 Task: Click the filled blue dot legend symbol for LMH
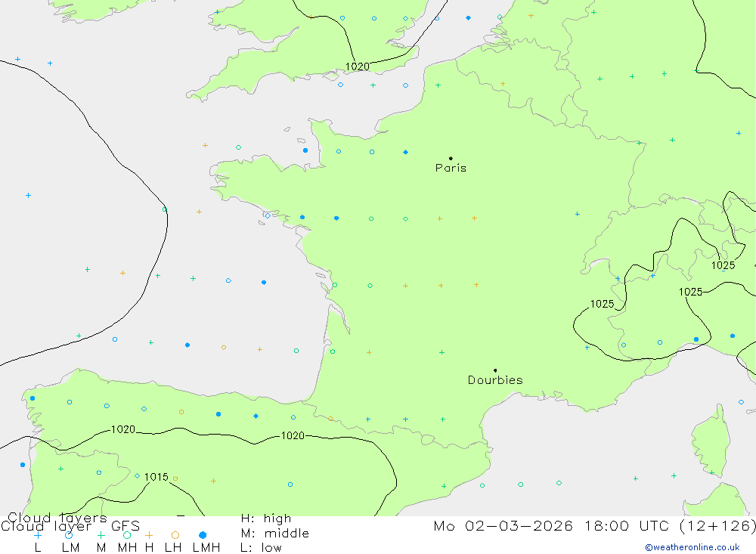click(x=203, y=535)
